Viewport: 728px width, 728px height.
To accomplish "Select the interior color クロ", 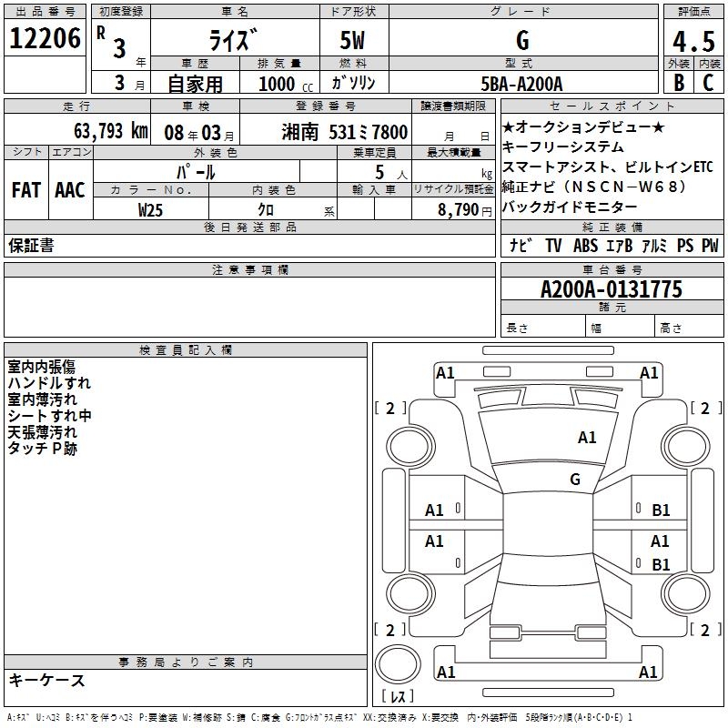I will (x=266, y=210).
